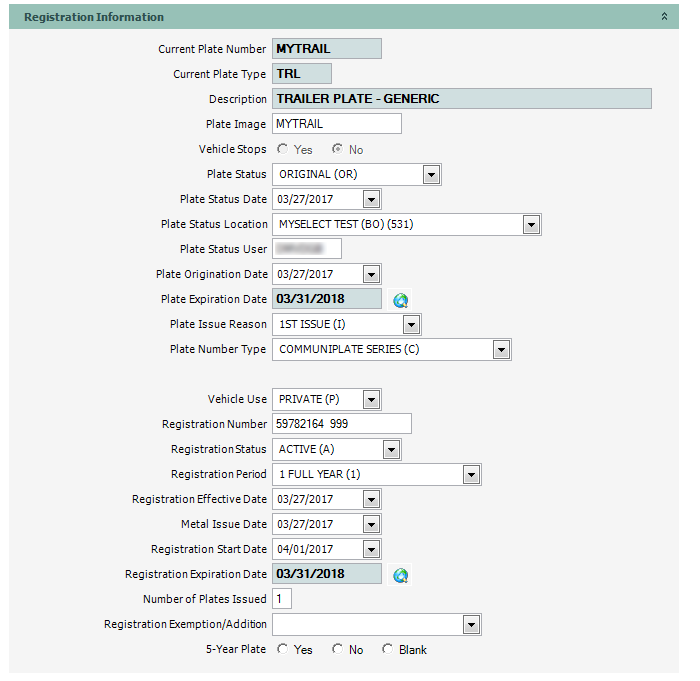Click globe icon beside Registration Expiration Date

401,575
